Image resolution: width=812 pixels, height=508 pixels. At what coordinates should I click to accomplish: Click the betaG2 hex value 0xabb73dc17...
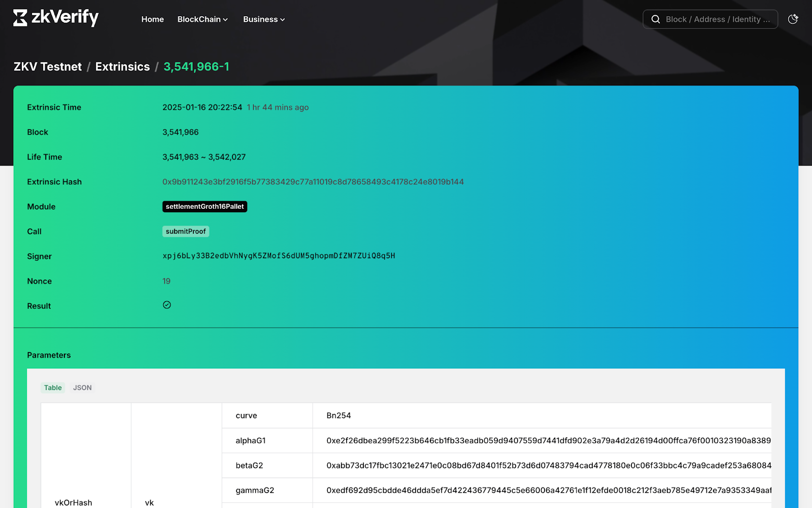[x=542, y=465]
